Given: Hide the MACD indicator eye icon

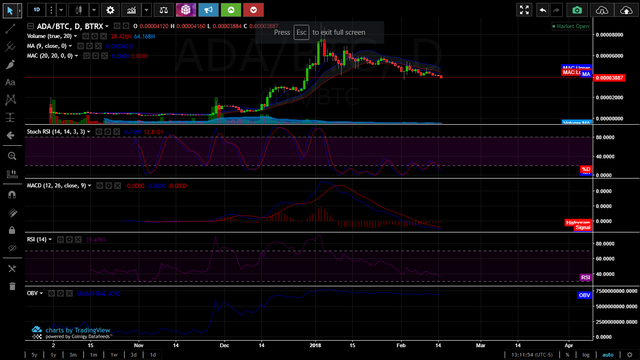Looking at the screenshot, I should (x=100, y=186).
